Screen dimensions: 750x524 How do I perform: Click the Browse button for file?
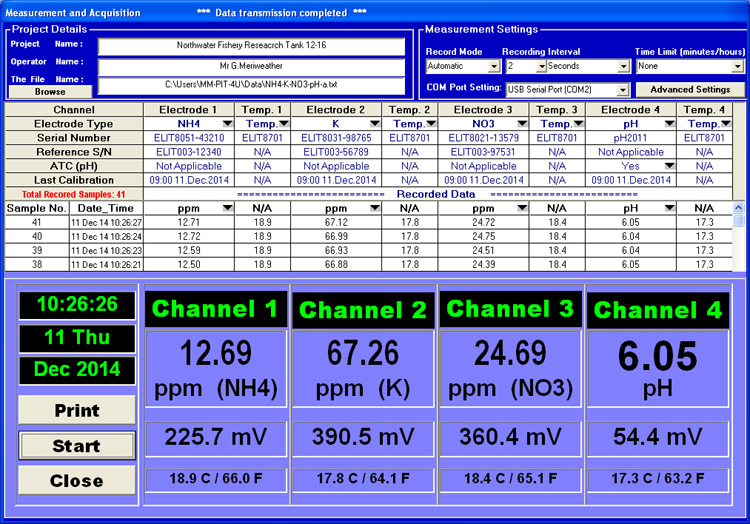[x=50, y=91]
